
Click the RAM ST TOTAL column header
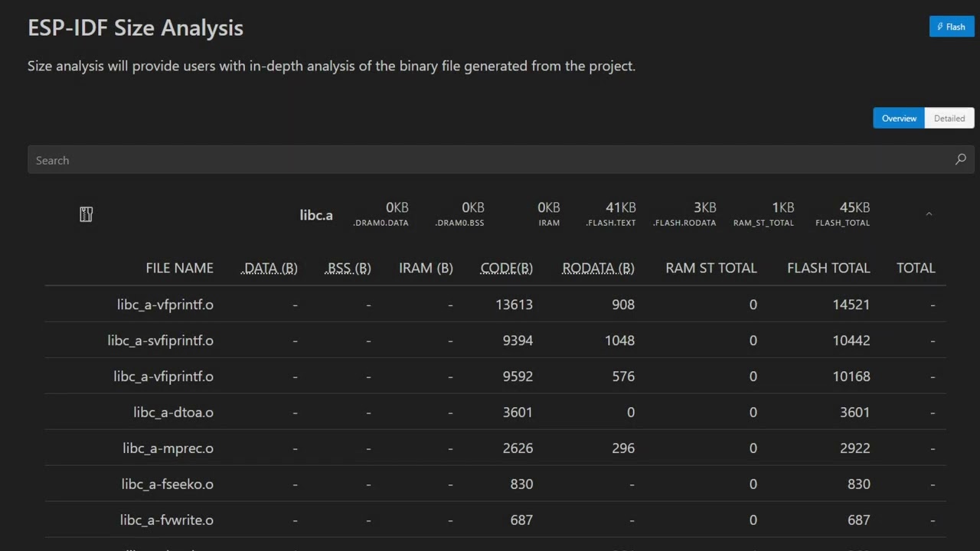click(x=710, y=268)
